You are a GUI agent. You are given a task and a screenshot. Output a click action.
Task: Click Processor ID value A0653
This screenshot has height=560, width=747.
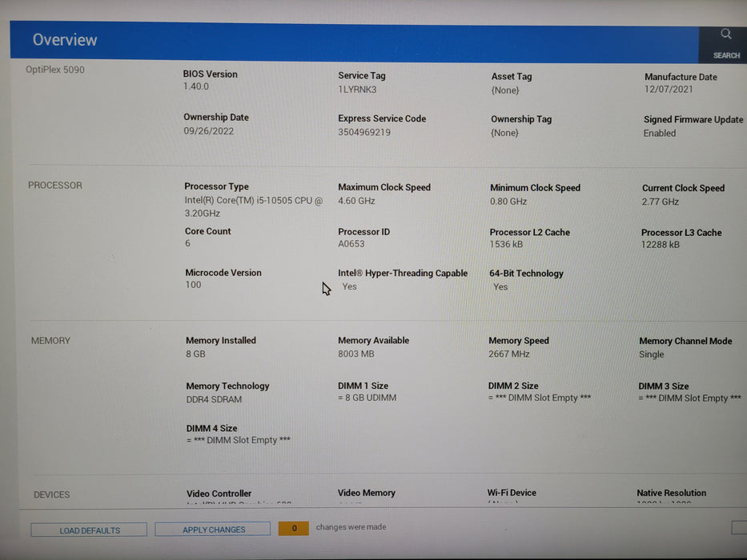click(x=351, y=244)
